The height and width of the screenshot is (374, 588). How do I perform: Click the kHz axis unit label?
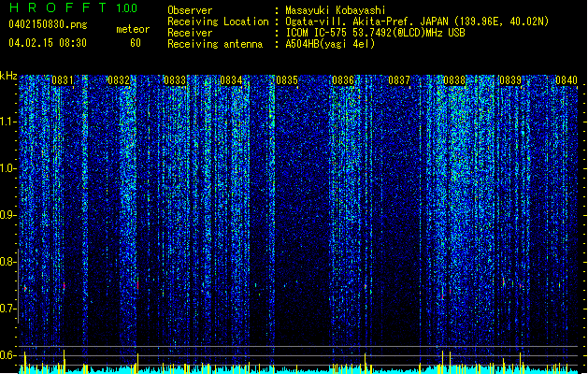(8, 76)
